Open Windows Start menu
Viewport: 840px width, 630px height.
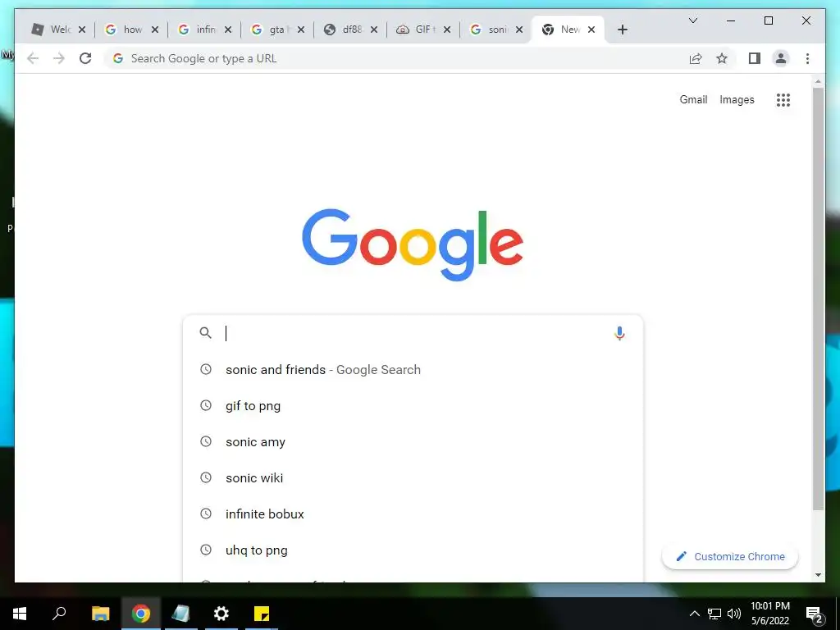click(x=20, y=614)
